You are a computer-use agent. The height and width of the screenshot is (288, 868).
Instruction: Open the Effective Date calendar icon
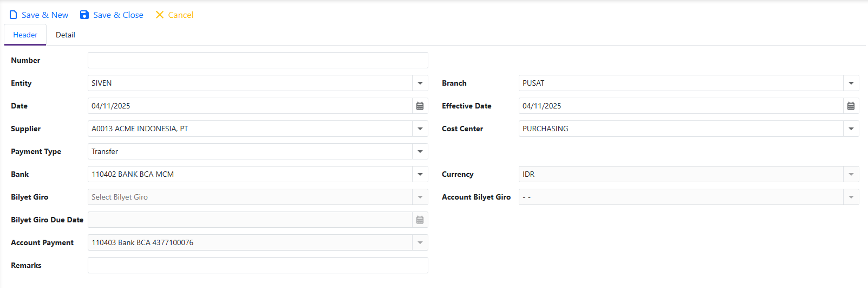[851, 106]
